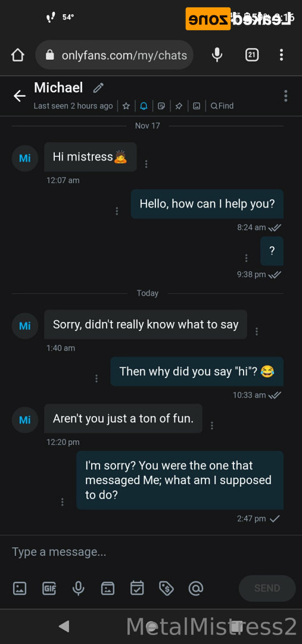Click Find to search the chat
Viewport: 302px width, 644px height.
point(222,106)
